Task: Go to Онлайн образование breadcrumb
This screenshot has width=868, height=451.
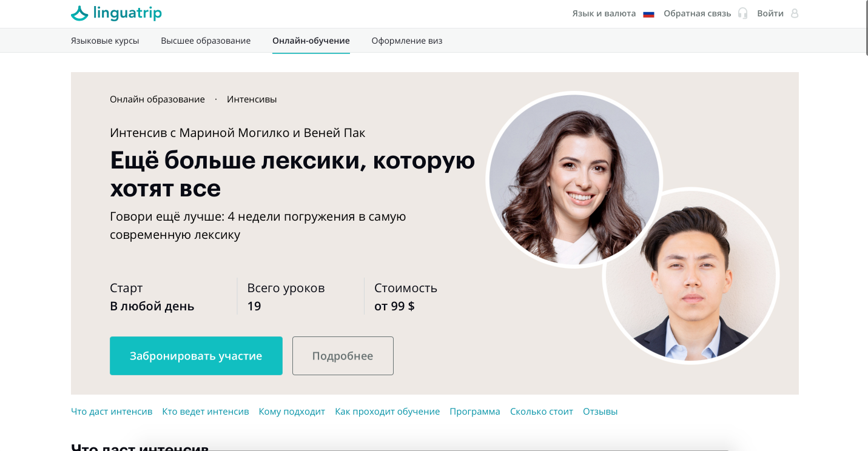Action: coord(157,99)
